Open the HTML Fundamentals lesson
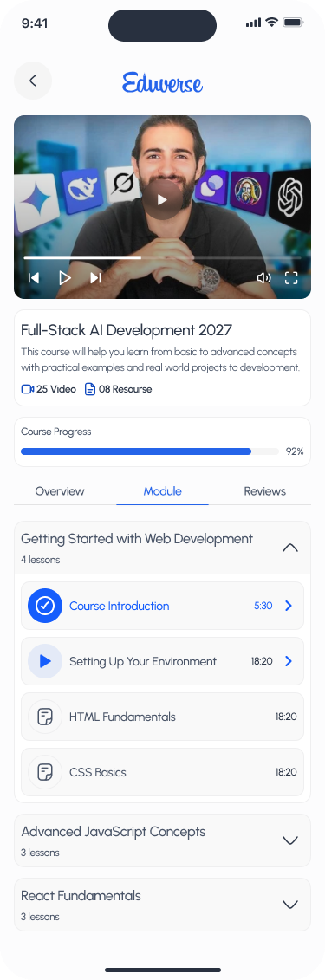This screenshot has width=325, height=980. (163, 717)
